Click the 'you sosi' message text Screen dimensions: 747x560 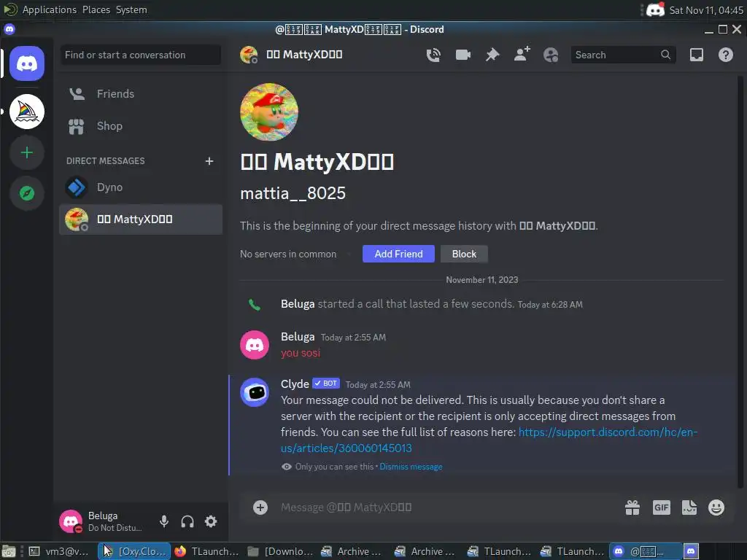301,353
